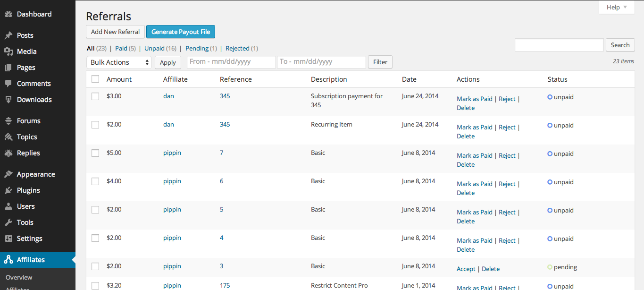Go to Pages in admin menu
The image size is (644, 290).
click(x=26, y=68)
